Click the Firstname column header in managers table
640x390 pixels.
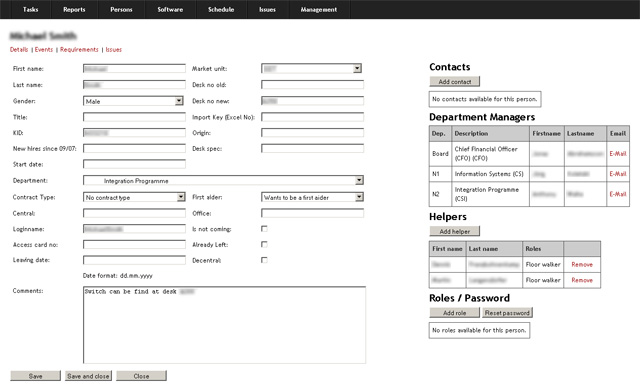click(x=547, y=133)
